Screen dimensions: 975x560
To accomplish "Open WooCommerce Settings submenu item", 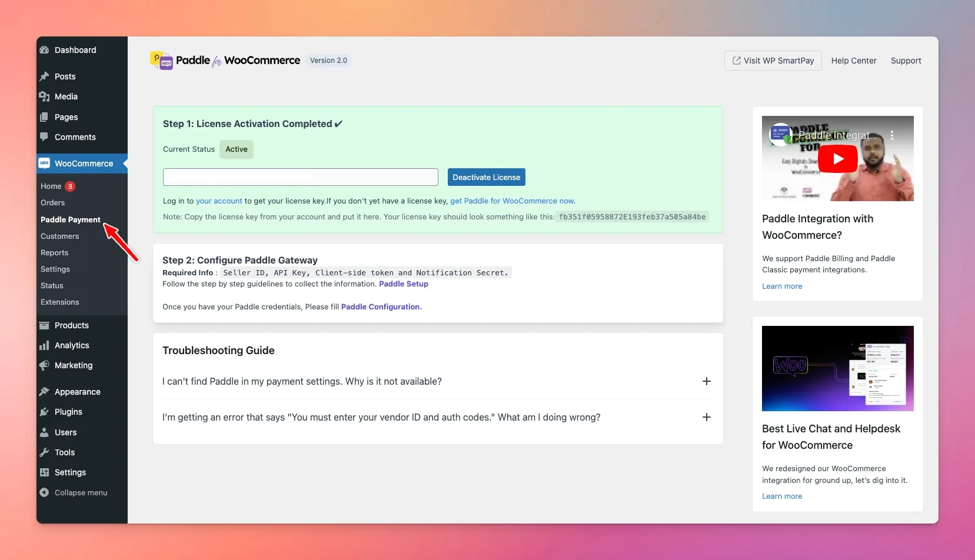I will click(x=55, y=269).
